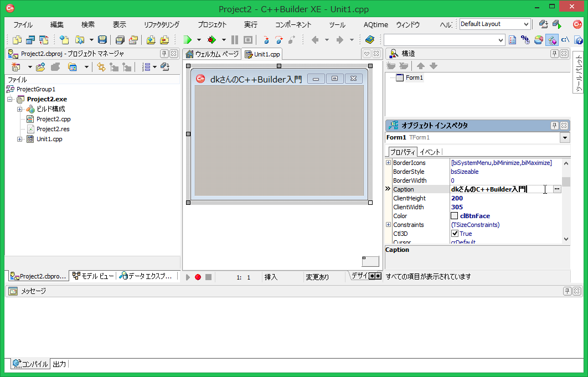The image size is (588, 377).
Task: Open the Default Layout dropdown
Action: click(526, 24)
